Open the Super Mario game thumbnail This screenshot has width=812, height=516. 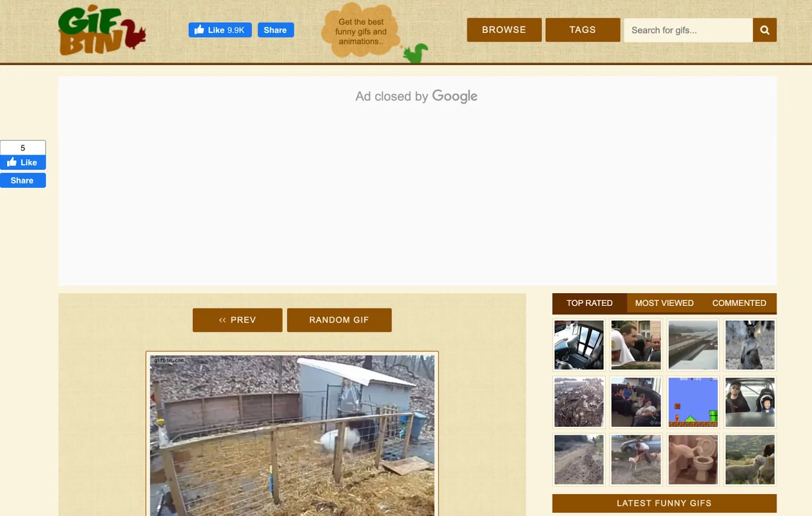(693, 402)
